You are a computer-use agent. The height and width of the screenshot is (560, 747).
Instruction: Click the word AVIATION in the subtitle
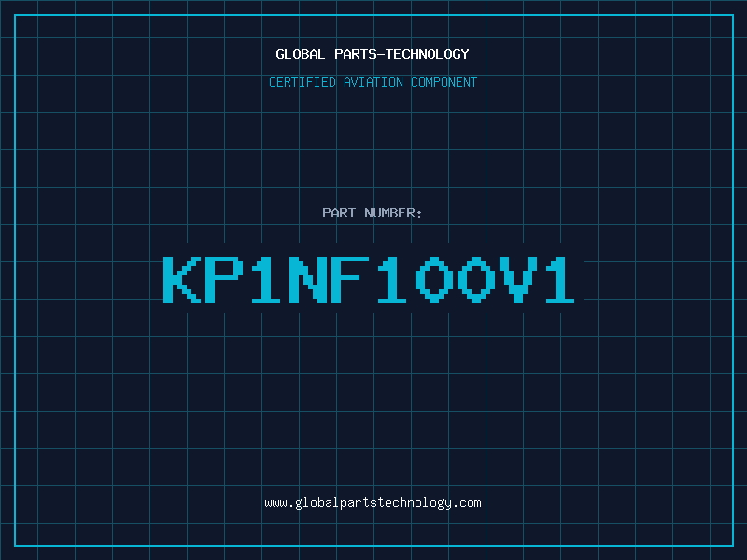click(x=374, y=82)
